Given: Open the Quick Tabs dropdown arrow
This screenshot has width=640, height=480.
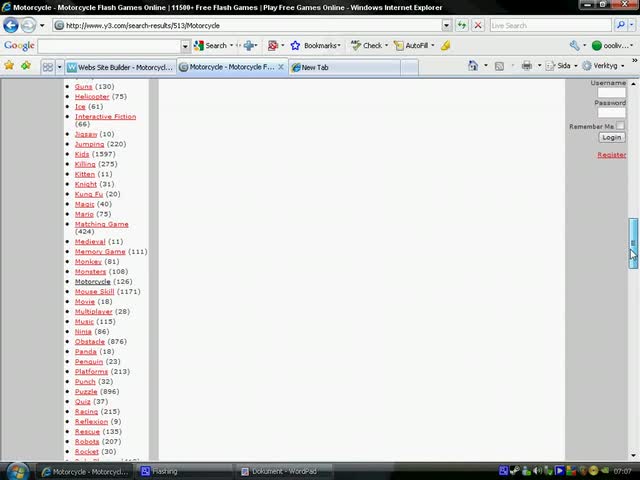Looking at the screenshot, I should click(60, 67).
